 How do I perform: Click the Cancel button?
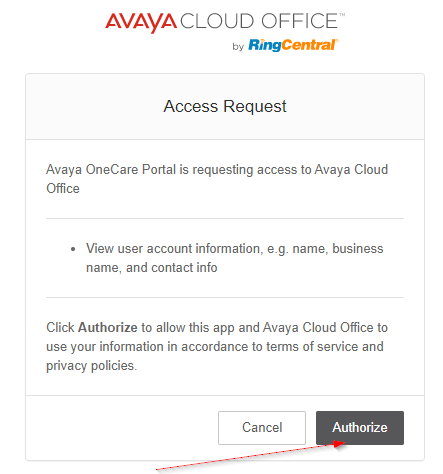coord(262,428)
